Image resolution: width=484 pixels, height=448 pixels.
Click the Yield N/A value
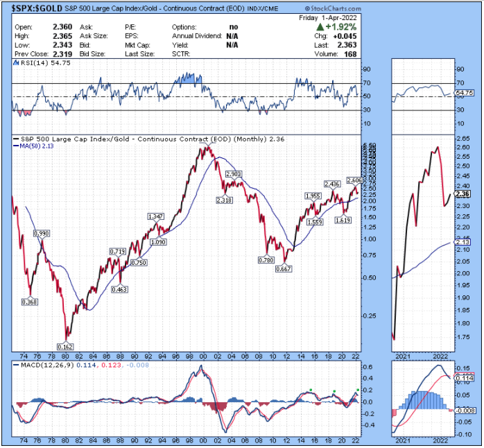click(232, 45)
